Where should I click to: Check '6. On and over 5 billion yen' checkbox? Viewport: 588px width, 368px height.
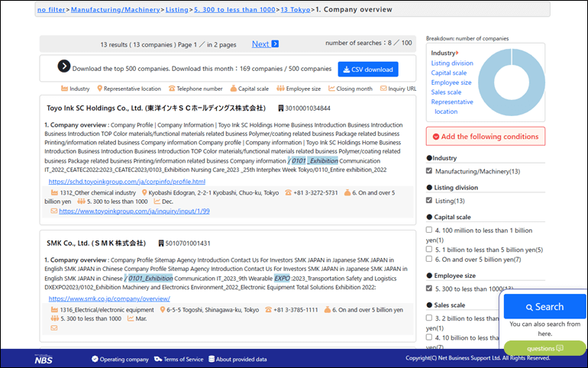429,259
